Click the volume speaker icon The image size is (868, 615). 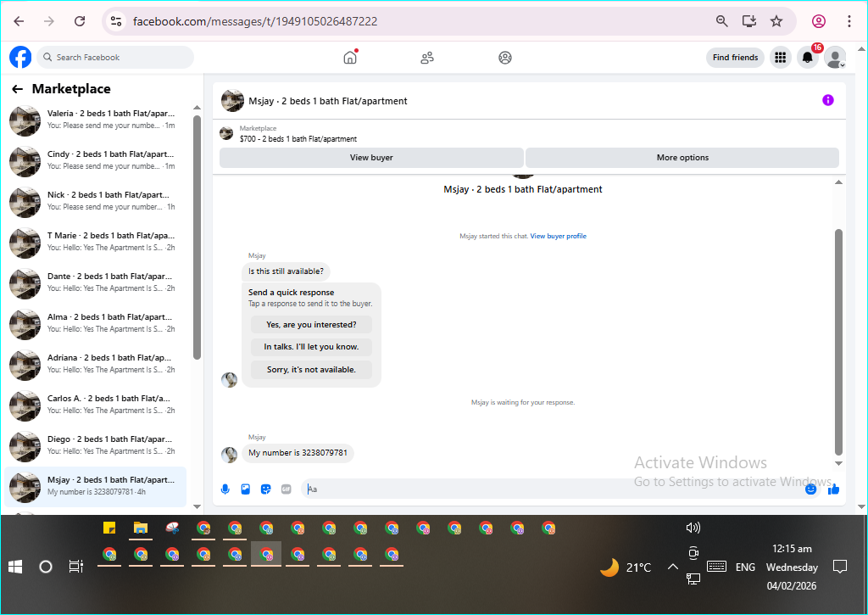coord(693,528)
